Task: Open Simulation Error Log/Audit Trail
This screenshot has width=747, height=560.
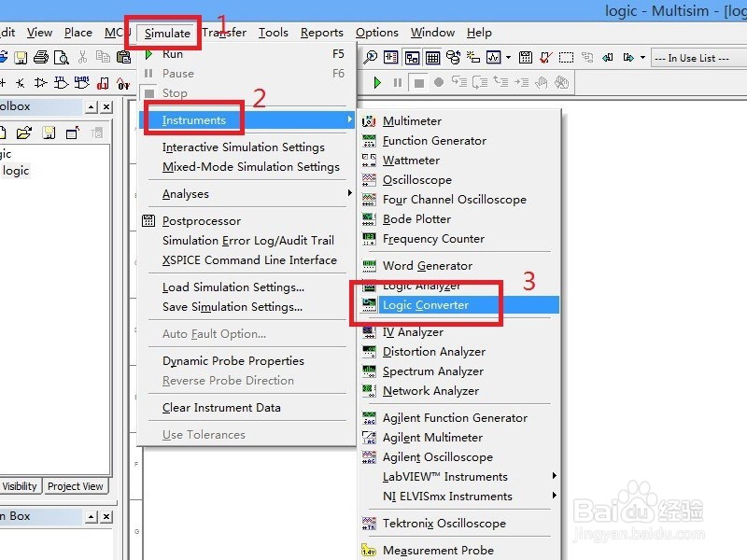Action: point(247,241)
